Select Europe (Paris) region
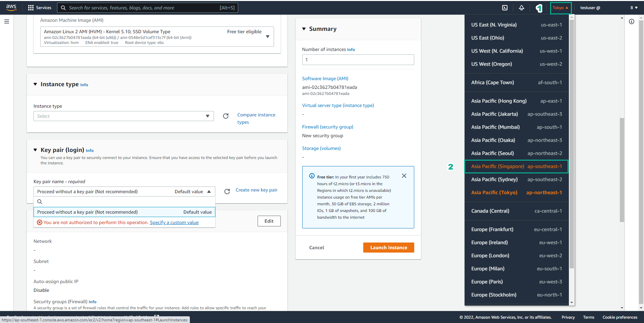The image size is (644, 323). (x=517, y=282)
